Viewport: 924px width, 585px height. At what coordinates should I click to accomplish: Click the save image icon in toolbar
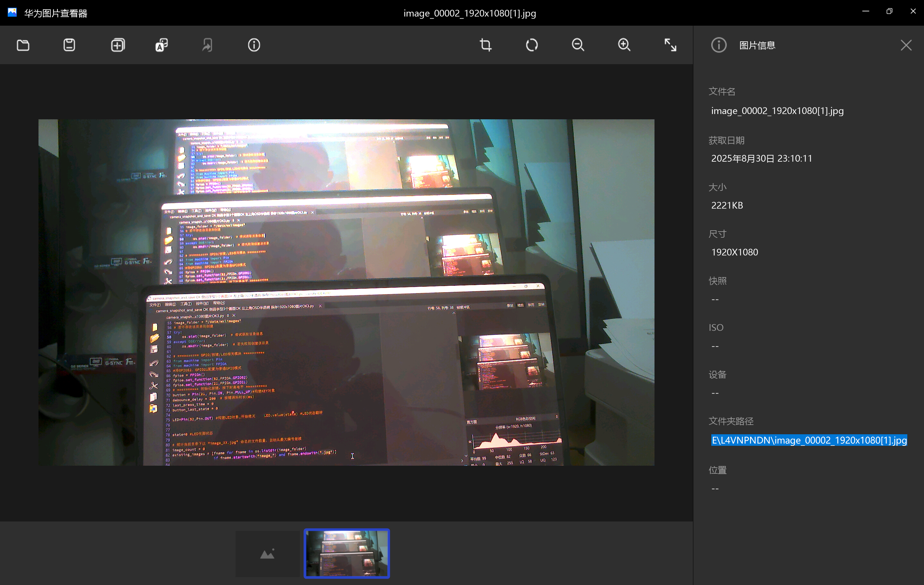(x=69, y=45)
